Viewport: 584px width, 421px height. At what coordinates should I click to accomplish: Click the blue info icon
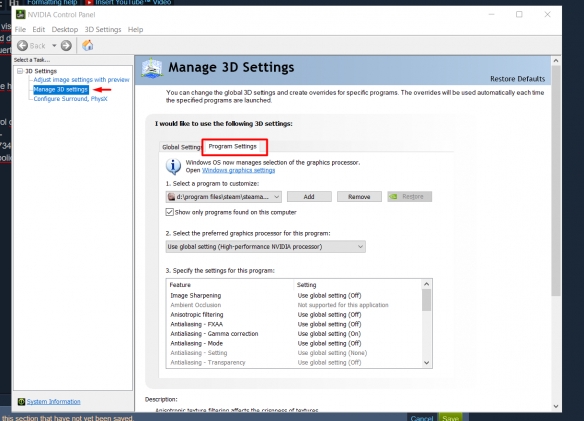pos(173,166)
